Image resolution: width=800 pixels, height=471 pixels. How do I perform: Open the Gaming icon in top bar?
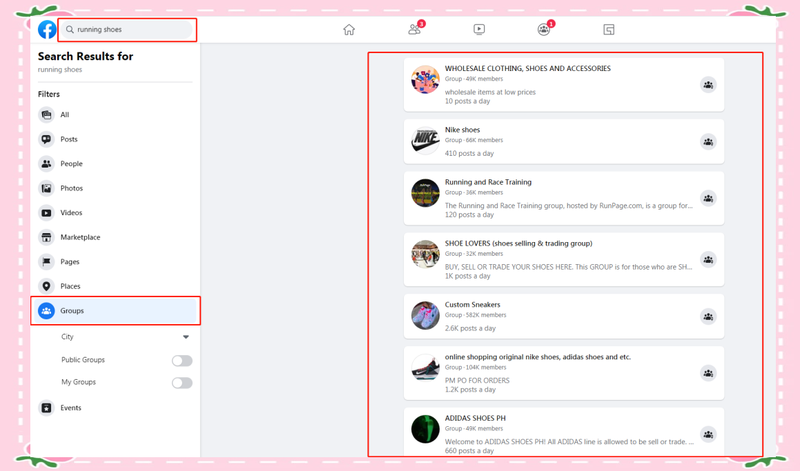point(609,30)
